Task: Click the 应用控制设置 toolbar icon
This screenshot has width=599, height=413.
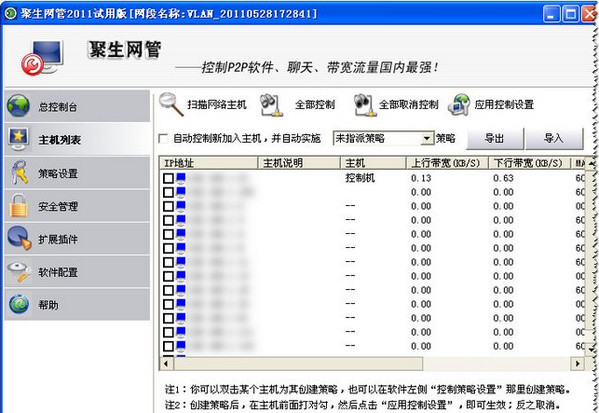Action: [459, 105]
